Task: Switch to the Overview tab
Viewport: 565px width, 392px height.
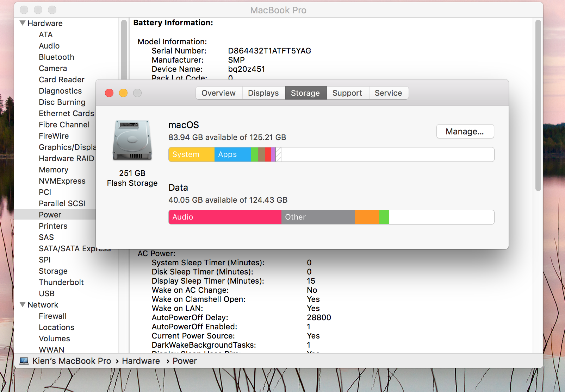Action: [219, 93]
